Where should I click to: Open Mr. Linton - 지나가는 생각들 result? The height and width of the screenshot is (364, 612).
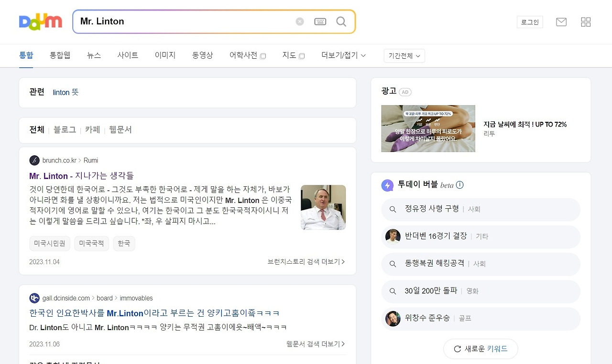point(81,176)
